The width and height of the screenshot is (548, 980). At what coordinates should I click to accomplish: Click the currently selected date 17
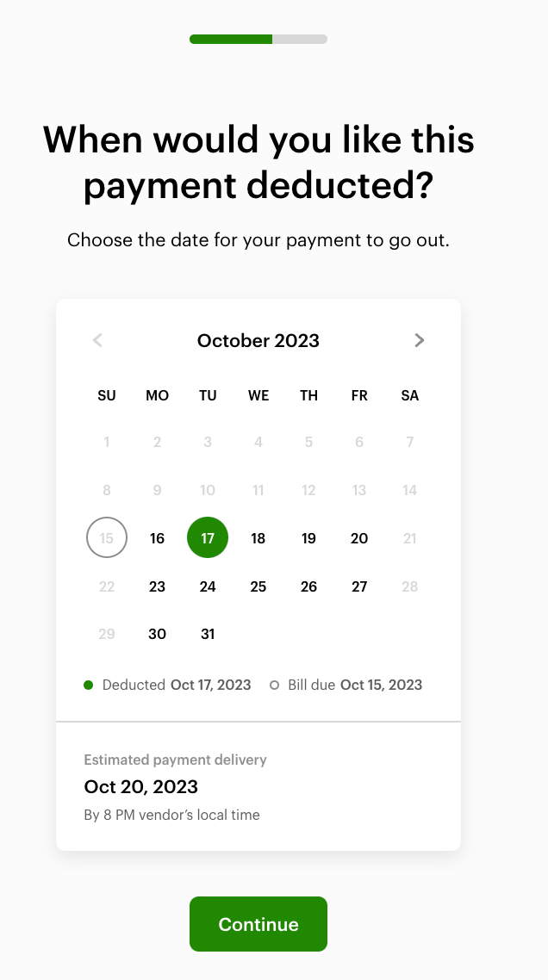click(208, 537)
